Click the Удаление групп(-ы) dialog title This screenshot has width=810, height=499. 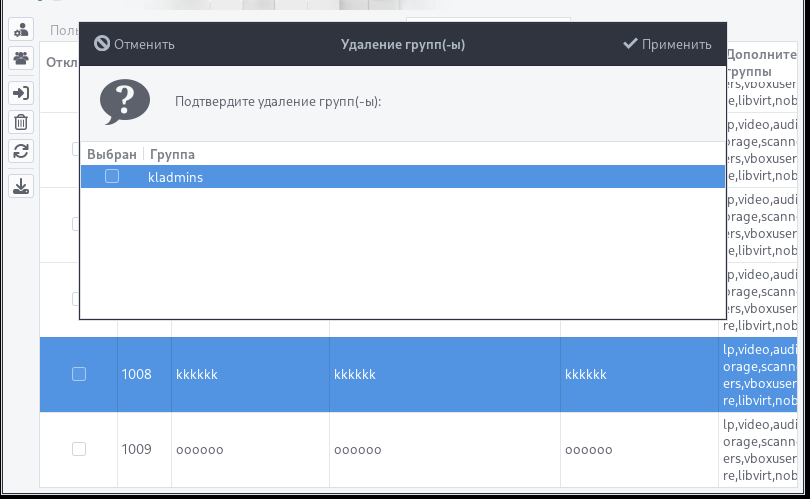click(403, 44)
